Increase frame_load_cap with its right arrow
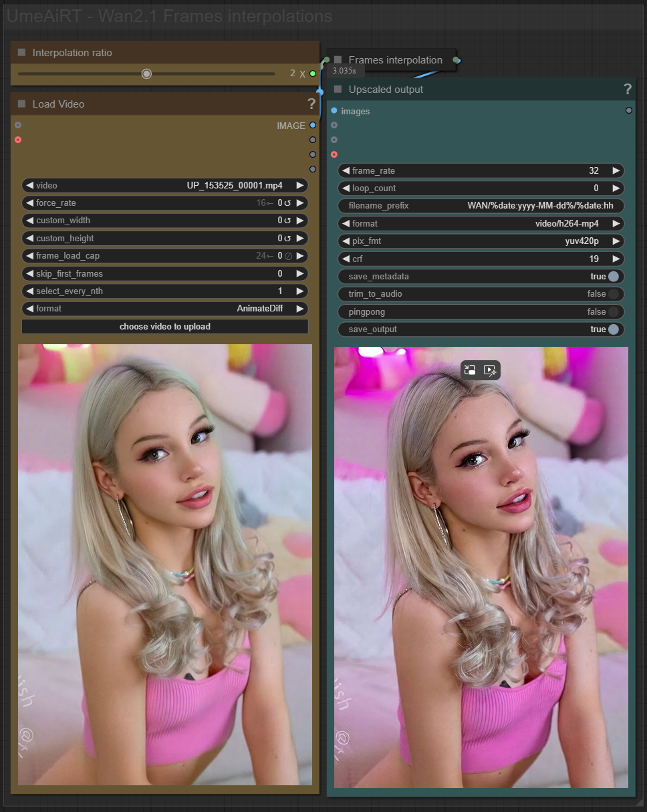 click(x=300, y=255)
